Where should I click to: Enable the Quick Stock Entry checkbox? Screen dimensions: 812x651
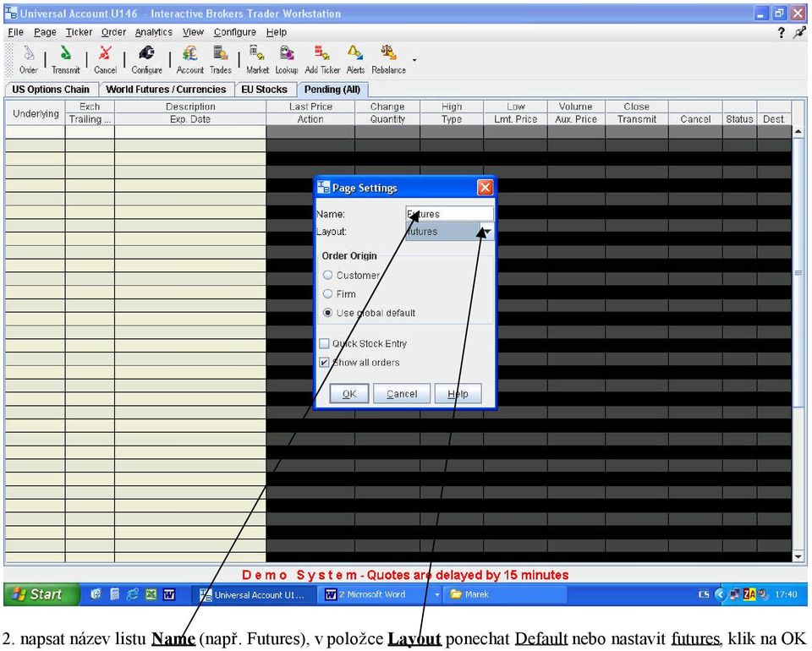click(324, 343)
